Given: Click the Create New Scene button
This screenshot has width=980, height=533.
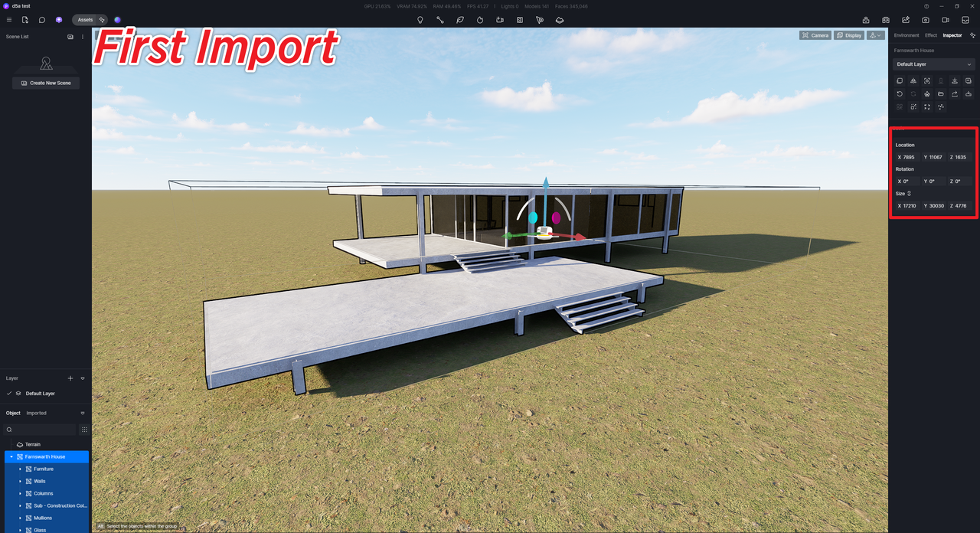Looking at the screenshot, I should (46, 83).
